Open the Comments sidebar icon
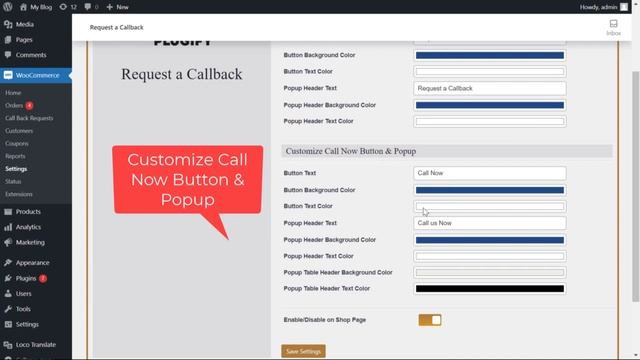The width and height of the screenshot is (640, 360). point(8,55)
